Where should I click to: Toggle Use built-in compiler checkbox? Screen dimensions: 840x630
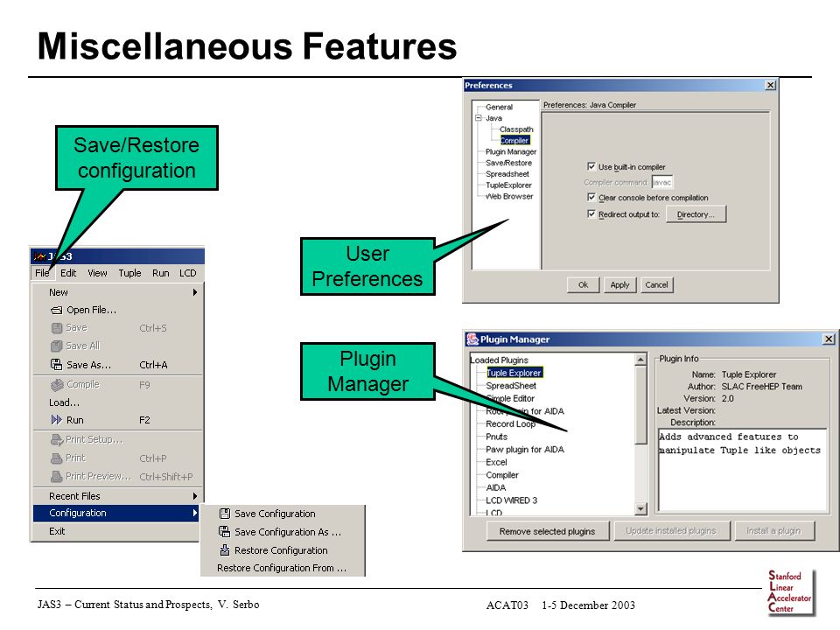[x=591, y=166]
